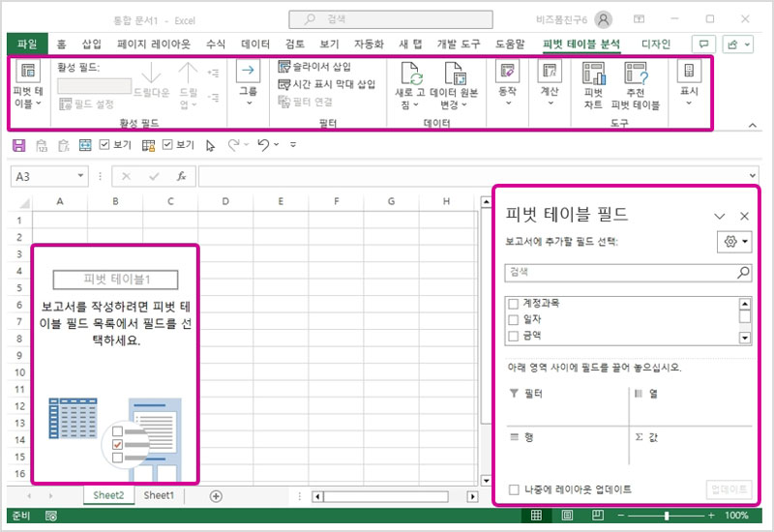Adjust the zoom slider handle
The width and height of the screenshot is (774, 532).
pos(667,516)
